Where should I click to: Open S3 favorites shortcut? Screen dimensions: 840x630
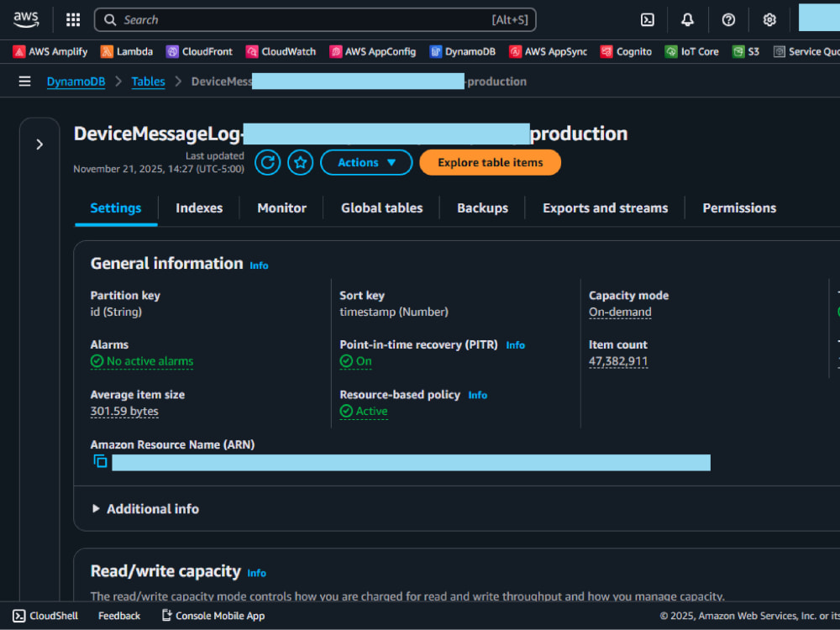point(746,51)
